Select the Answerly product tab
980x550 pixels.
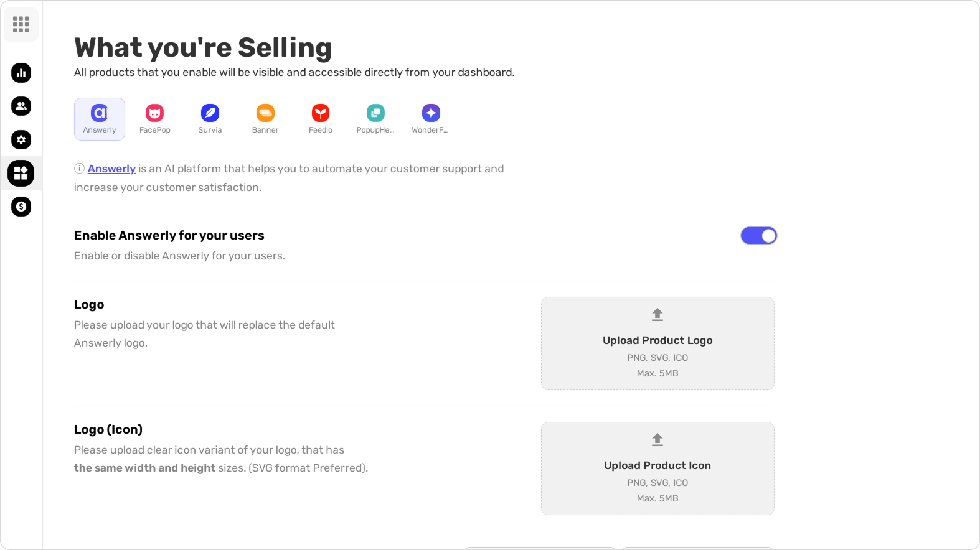[100, 119]
